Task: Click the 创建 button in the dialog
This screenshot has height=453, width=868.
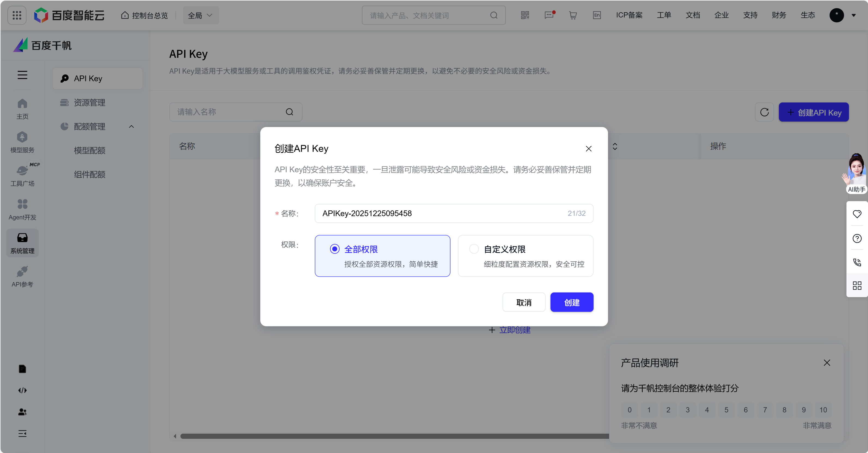Action: (x=571, y=302)
